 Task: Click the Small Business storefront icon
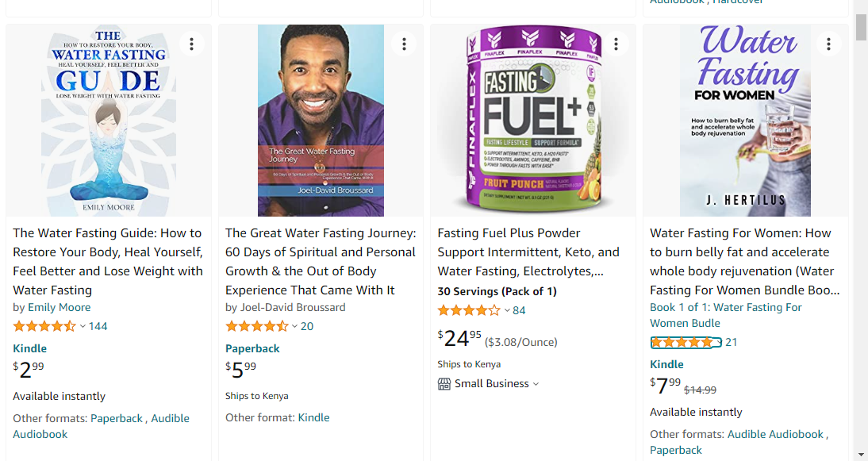(x=444, y=384)
